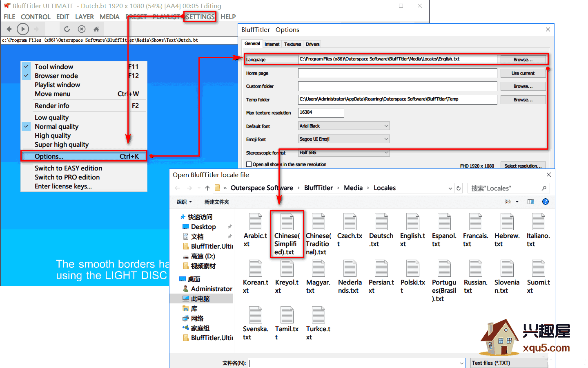Select the Hebrew.txt file
The image size is (588, 368).
[x=507, y=230]
